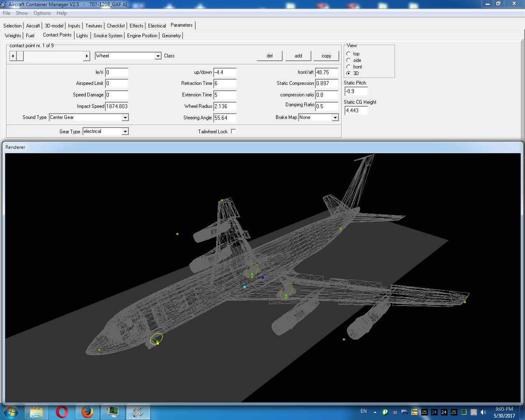Viewport: 525px width, 420px height.
Task: Click the volume speaker tray icon
Action: (x=483, y=412)
